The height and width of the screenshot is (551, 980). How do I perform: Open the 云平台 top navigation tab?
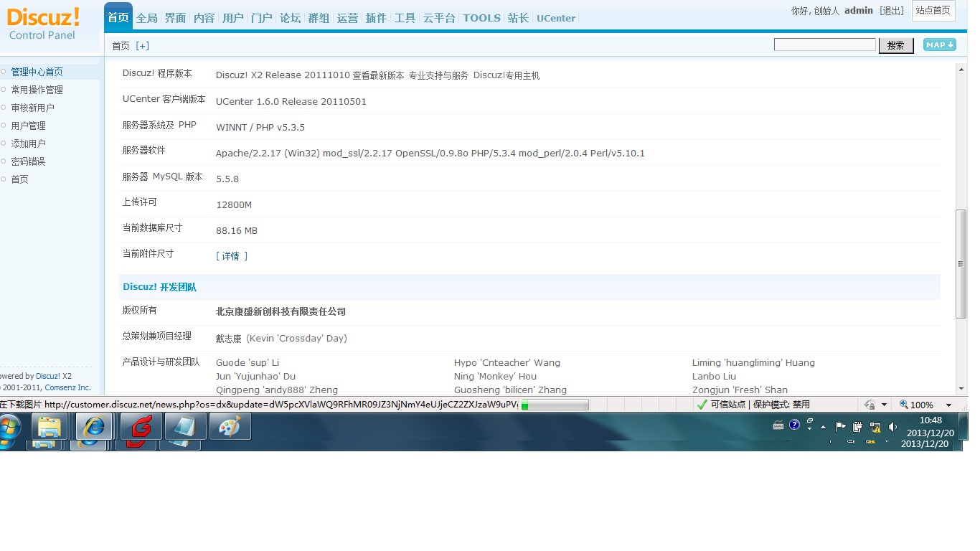pyautogui.click(x=439, y=18)
